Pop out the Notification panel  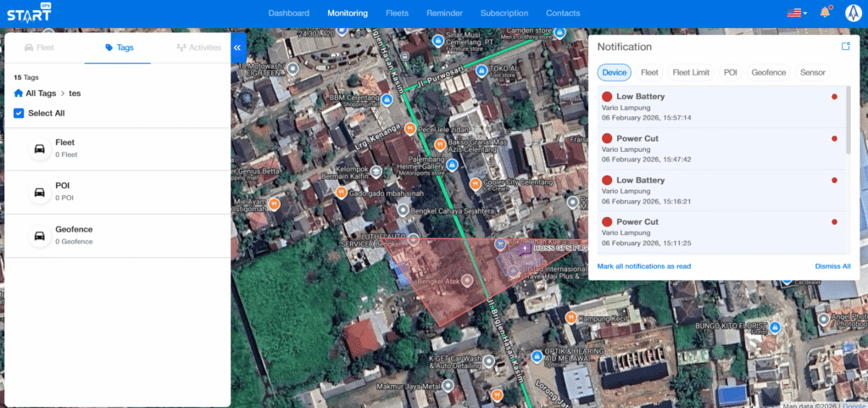(845, 47)
